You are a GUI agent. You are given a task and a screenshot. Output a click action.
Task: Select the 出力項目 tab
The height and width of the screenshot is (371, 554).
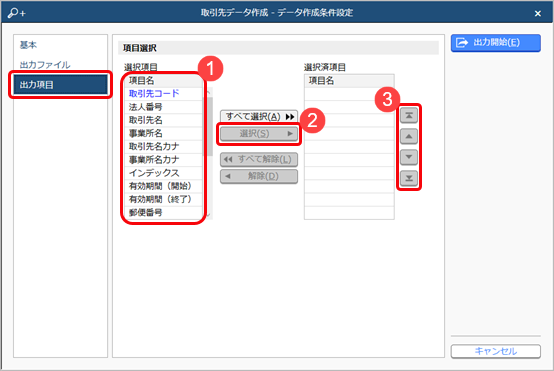[60, 85]
